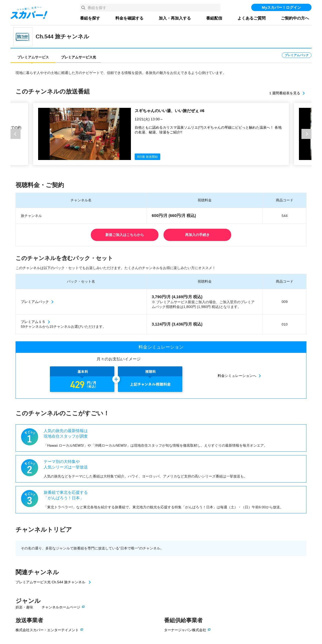Viewport: 322px width, 644px height.
Task: Click the 8日後 放送開始 badge
Action: pyautogui.click(x=147, y=157)
